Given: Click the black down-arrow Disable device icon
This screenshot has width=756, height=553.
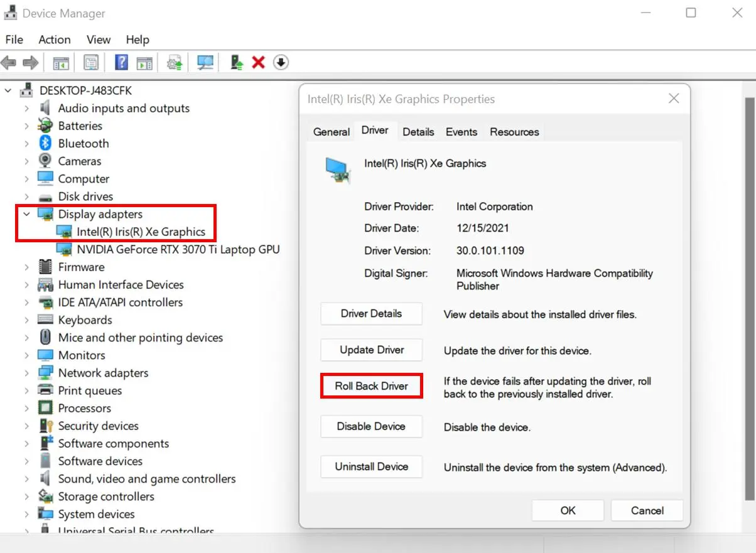Looking at the screenshot, I should coord(281,63).
